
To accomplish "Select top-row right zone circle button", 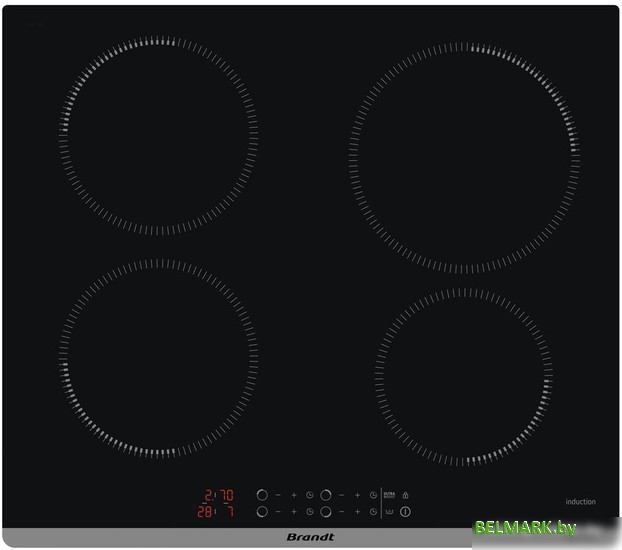I will click(x=325, y=495).
